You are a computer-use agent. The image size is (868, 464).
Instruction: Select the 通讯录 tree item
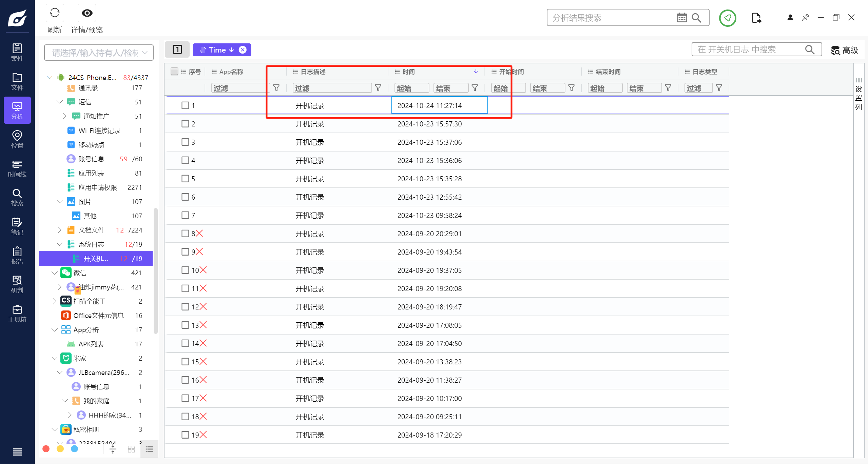point(88,88)
